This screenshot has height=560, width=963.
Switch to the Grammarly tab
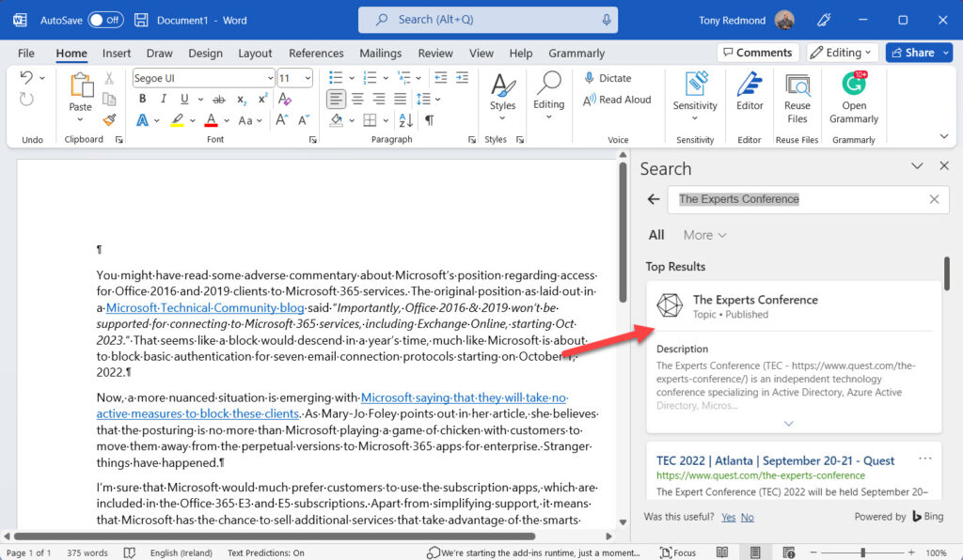pos(576,54)
